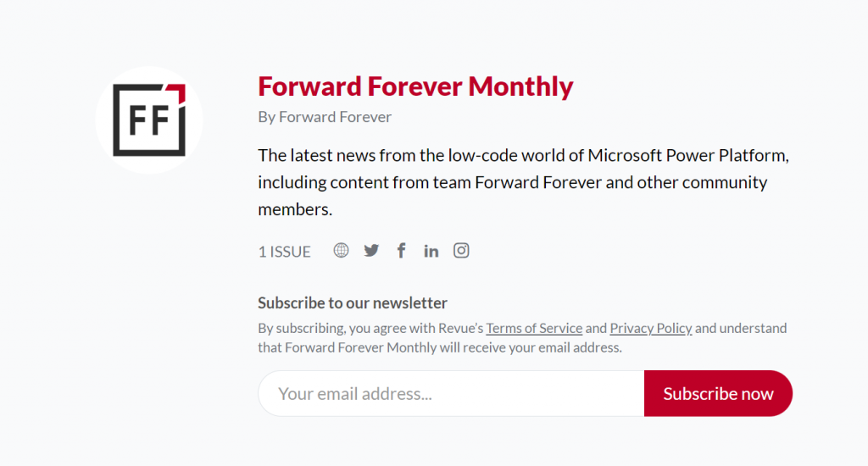Open Revue's Terms of Service link

point(534,328)
